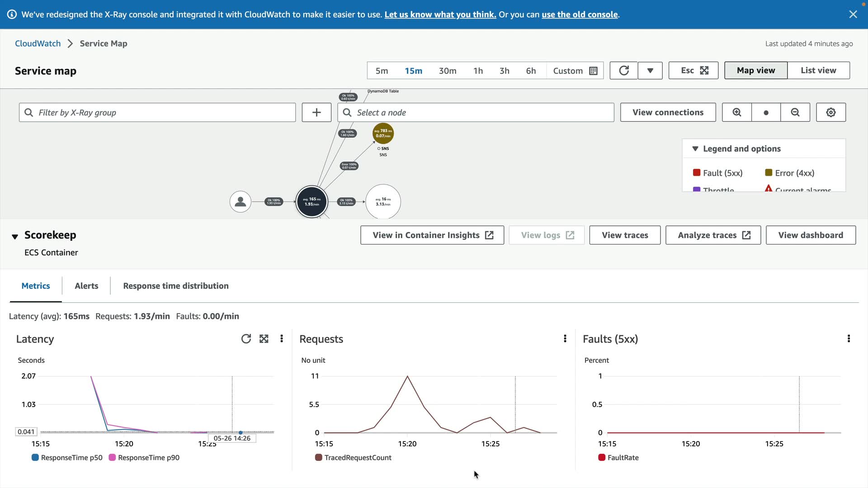
Task: Open the refresh interval dropdown arrow
Action: coord(650,70)
